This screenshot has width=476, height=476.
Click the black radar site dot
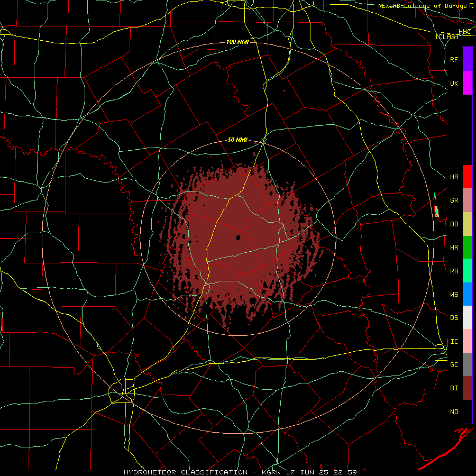[x=237, y=237]
